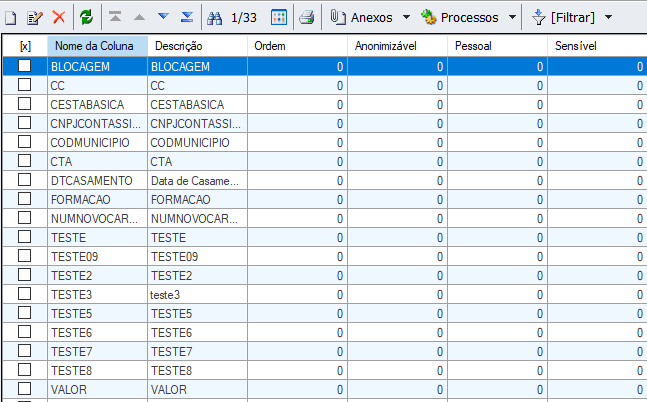Select the CC name cell
This screenshot has width=647, height=402.
(97, 85)
